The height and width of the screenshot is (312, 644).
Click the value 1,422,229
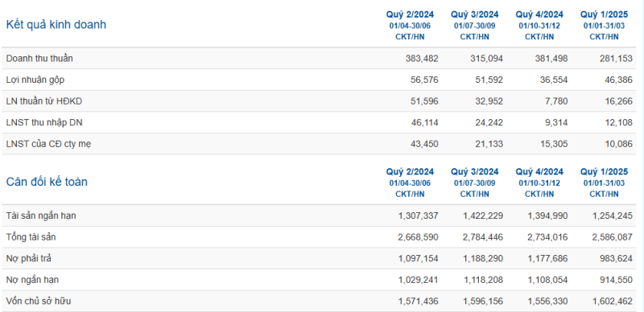point(483,216)
